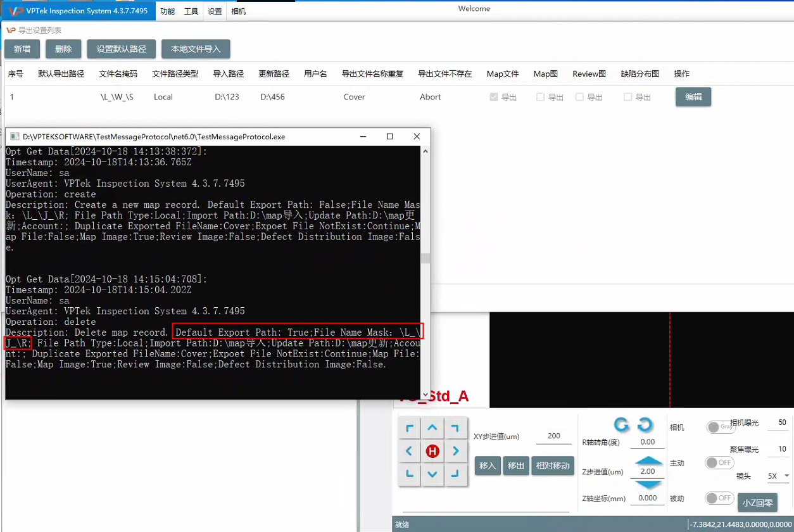The height and width of the screenshot is (532, 794).
Task: Click the Z轴坐标 field showing 0.000
Action: 647,498
